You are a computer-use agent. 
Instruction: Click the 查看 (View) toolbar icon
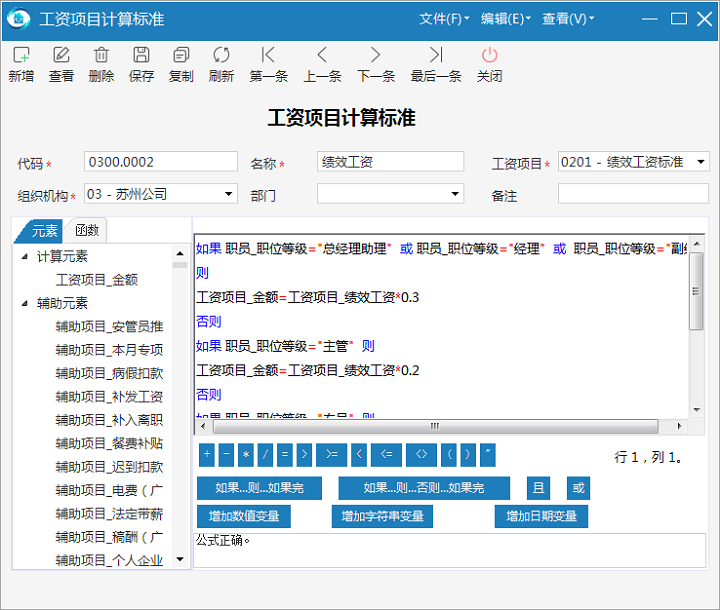61,55
